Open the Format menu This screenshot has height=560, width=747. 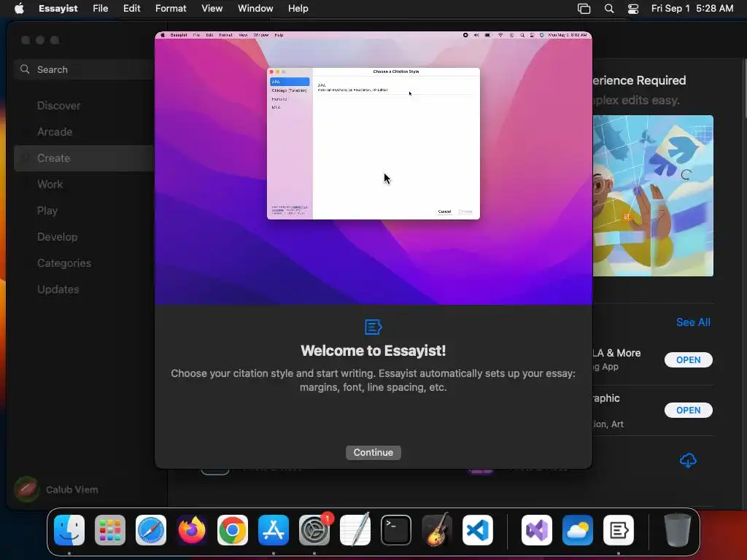pos(171,9)
